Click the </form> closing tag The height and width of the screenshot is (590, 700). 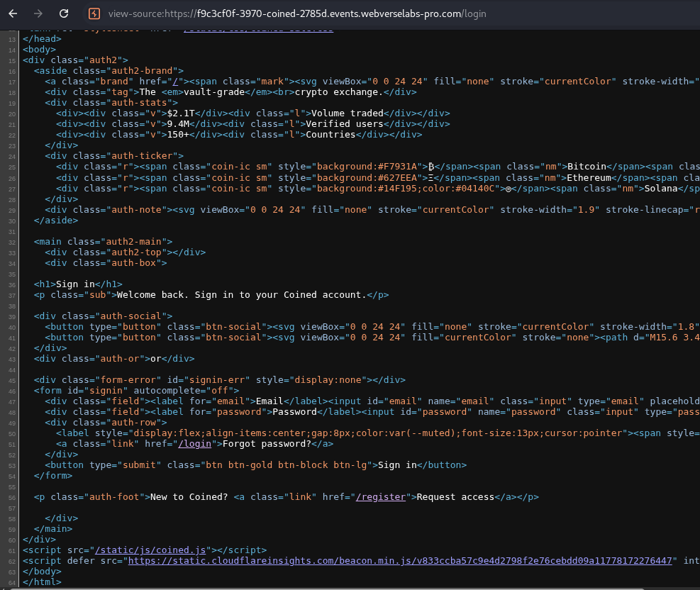pos(53,476)
